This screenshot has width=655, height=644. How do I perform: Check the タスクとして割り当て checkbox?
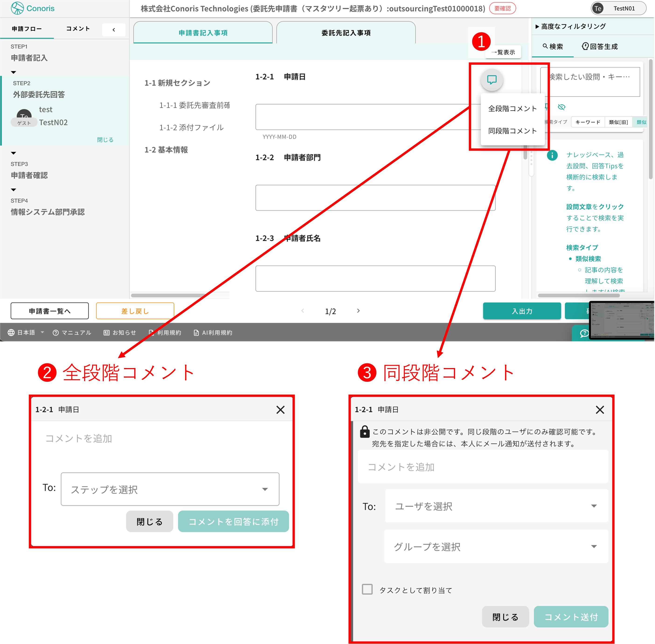coord(367,589)
